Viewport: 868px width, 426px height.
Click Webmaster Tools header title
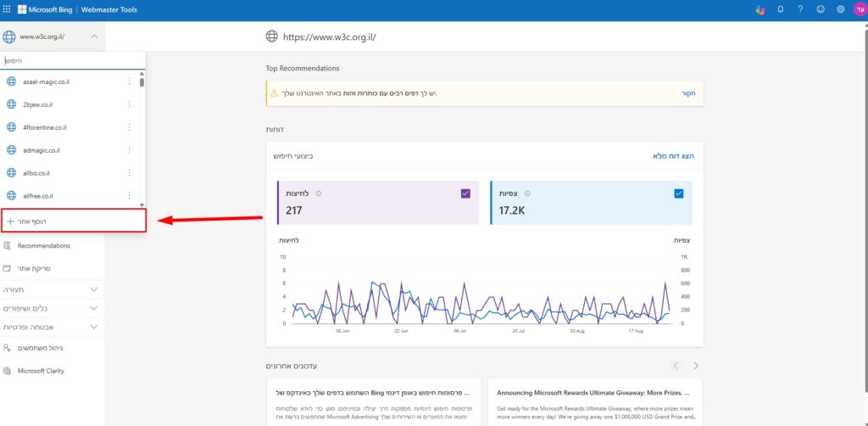(109, 9)
